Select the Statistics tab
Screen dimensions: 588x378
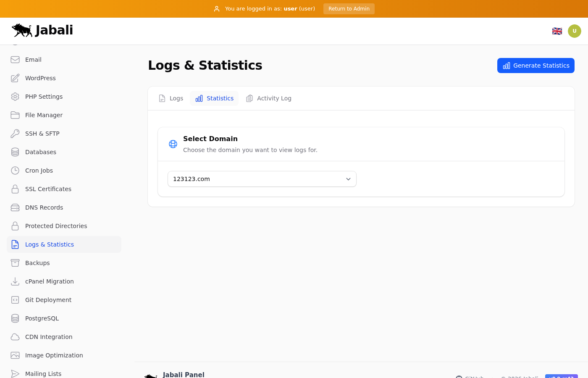(214, 98)
